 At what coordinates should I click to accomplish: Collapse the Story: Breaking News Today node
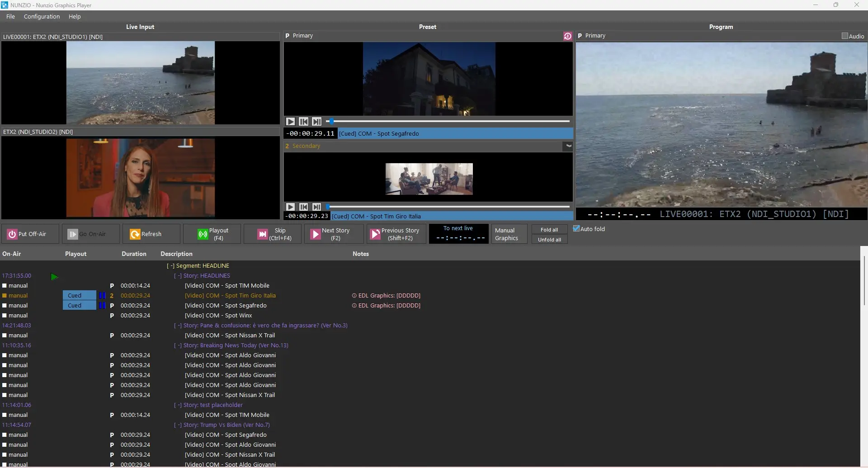tap(178, 345)
